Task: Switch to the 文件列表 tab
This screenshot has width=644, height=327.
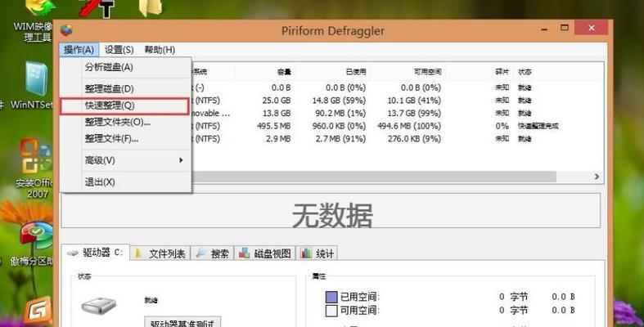Action: click(160, 253)
